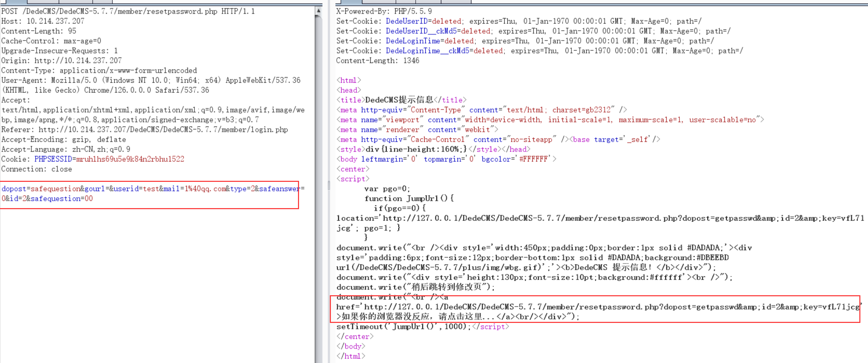Click the wbg.gif DedeCMS 提示信息 line

pos(526,267)
